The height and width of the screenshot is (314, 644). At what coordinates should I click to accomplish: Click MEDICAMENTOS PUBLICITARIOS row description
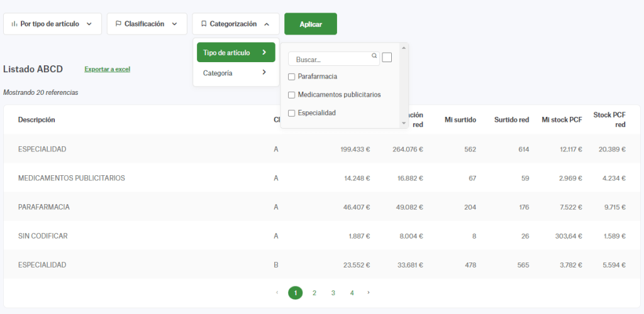tap(72, 178)
